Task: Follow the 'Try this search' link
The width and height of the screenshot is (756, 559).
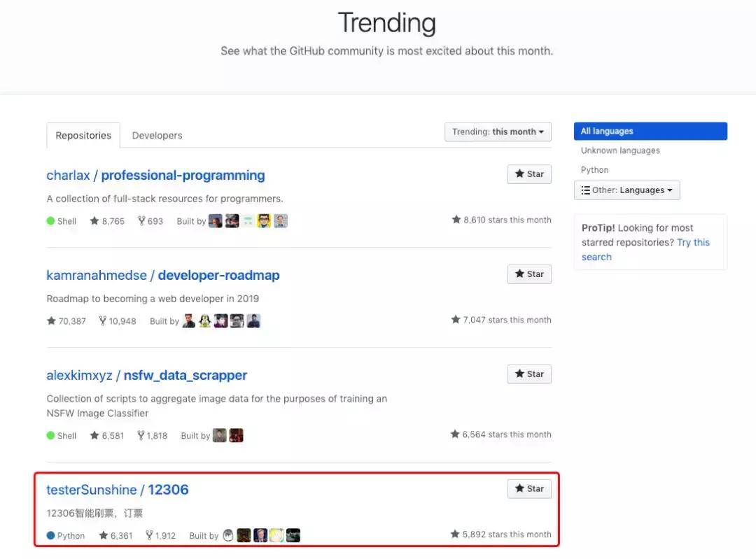Action: (x=645, y=250)
